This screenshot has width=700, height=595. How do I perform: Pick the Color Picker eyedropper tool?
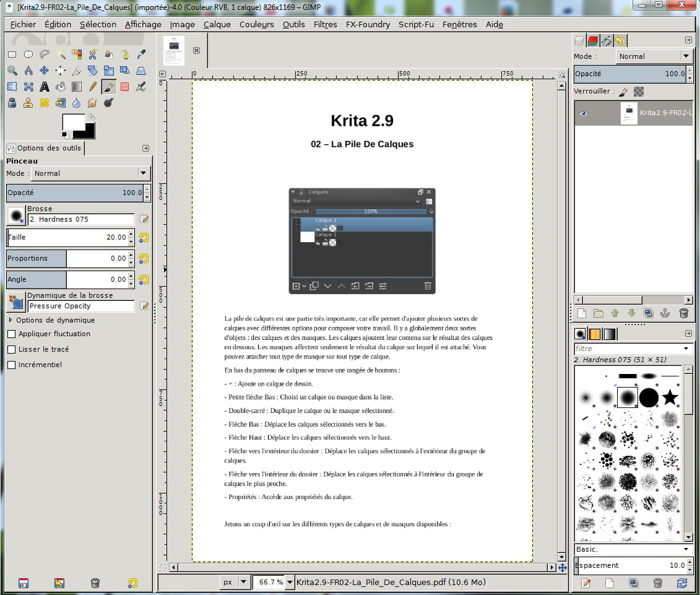(140, 54)
